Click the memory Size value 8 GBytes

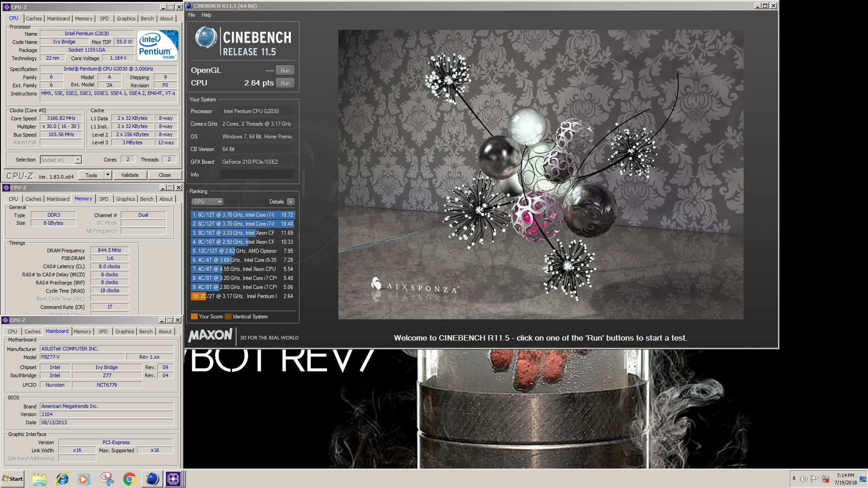[x=53, y=223]
